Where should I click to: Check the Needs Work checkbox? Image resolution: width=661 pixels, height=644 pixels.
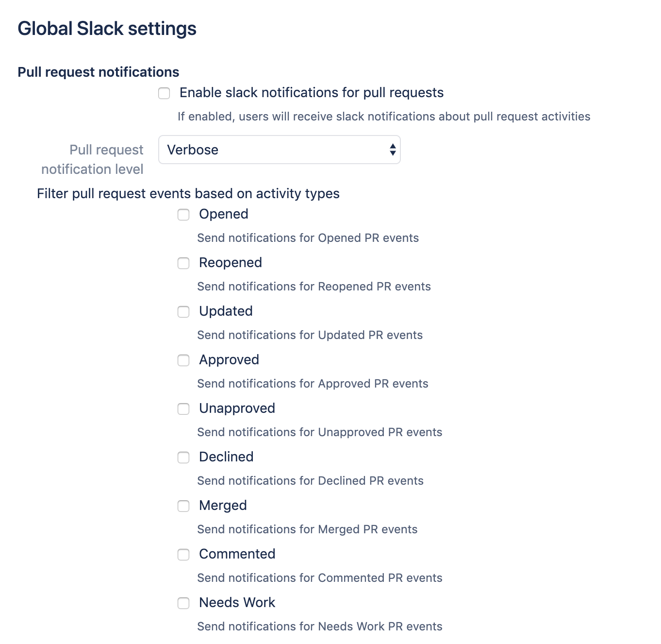pyautogui.click(x=183, y=603)
